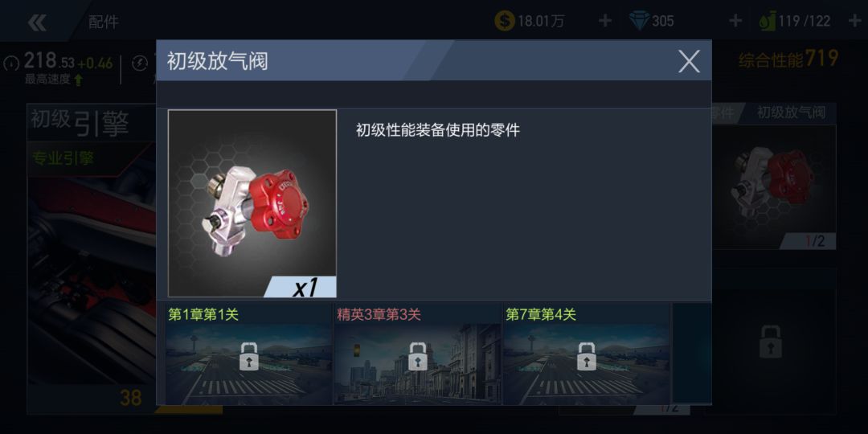Click the lock icon on 第1章第1关
868x434 pixels.
tap(248, 356)
